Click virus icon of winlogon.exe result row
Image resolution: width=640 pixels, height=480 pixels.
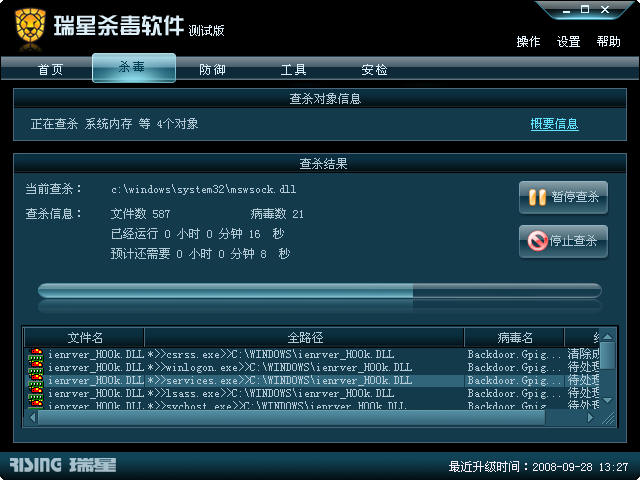(x=36, y=368)
